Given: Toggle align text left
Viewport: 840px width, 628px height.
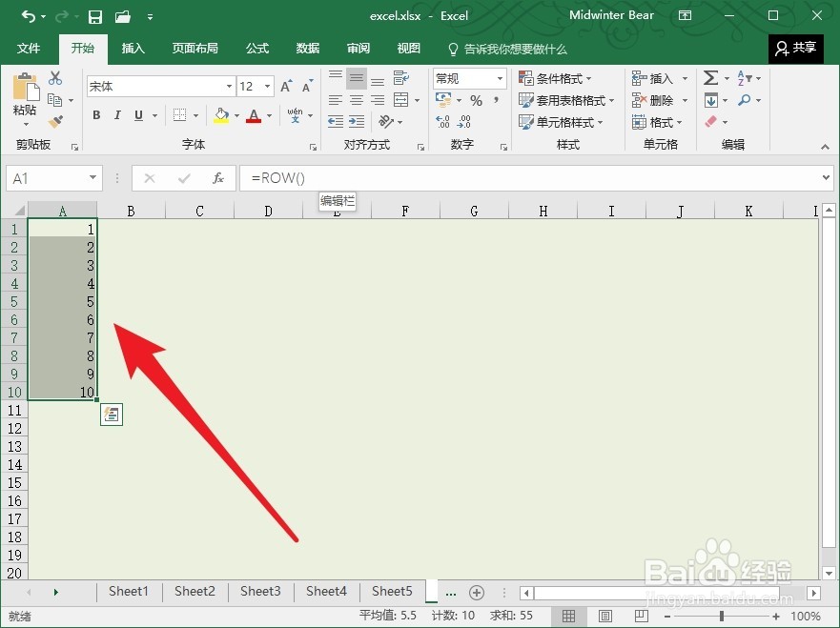Looking at the screenshot, I should coord(336,100).
